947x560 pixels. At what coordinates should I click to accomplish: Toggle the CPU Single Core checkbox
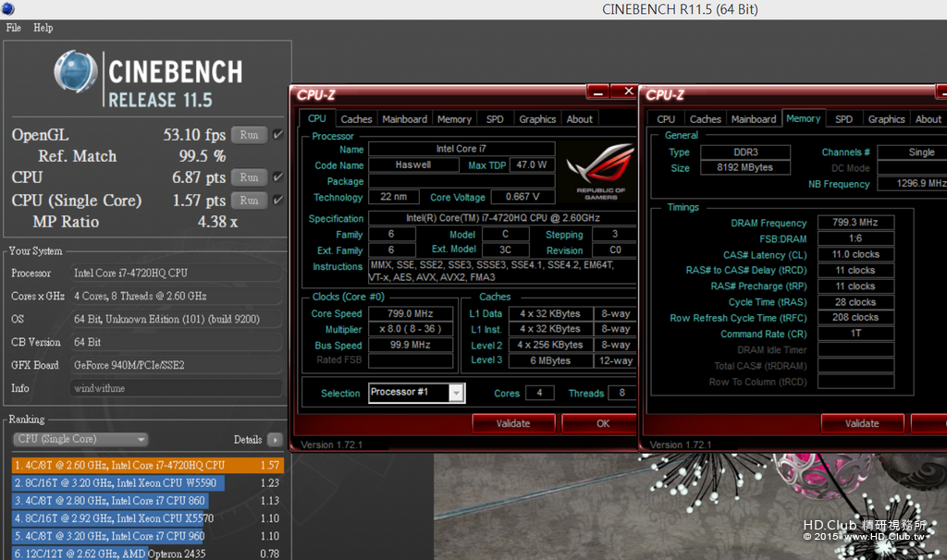(x=277, y=200)
